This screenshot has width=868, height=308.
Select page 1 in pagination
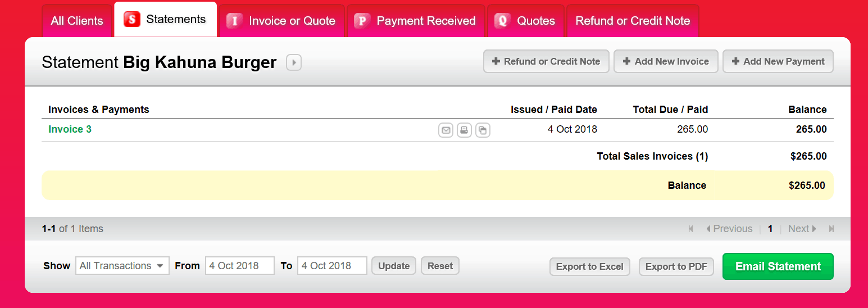pyautogui.click(x=770, y=229)
